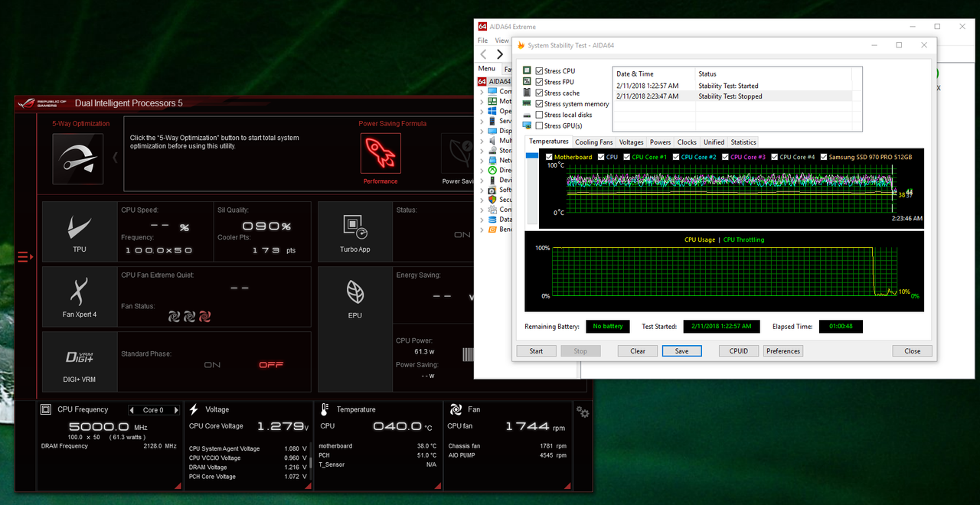The width and height of the screenshot is (980, 505).
Task: Click the Stress GPU(s) monitor icon
Action: point(528,125)
